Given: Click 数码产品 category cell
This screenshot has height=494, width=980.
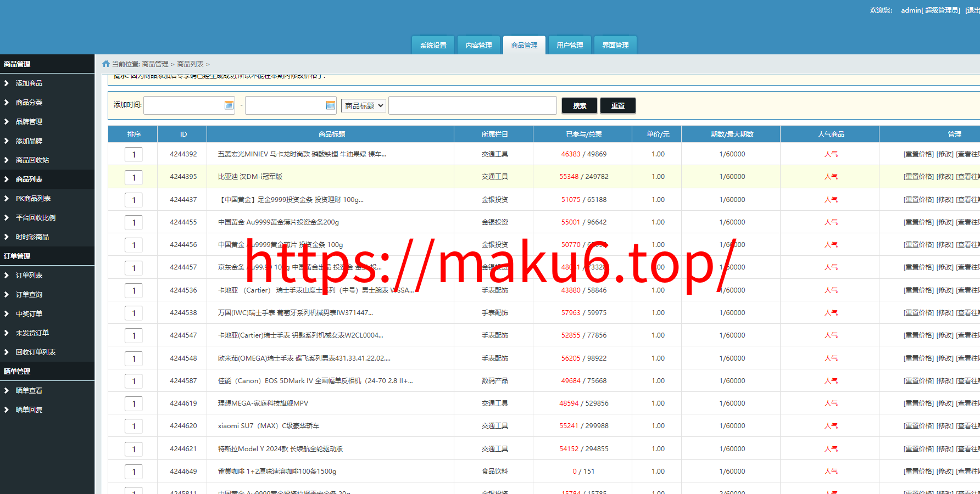Looking at the screenshot, I should (x=494, y=381).
